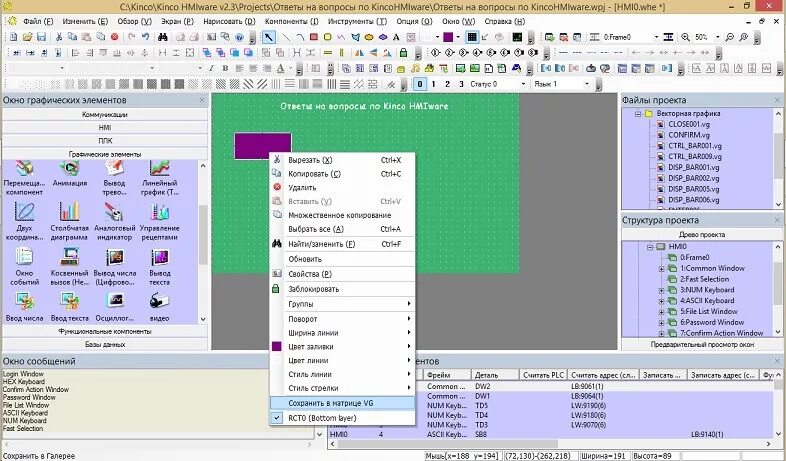786x461 pixels.
Task: Click the blue Undo arrow icon
Action: point(145,37)
